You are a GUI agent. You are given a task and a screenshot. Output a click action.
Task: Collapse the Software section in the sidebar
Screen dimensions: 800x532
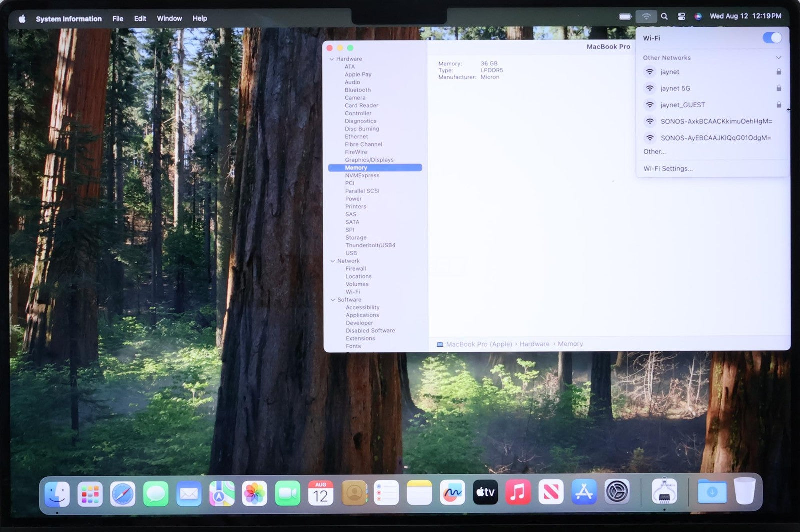(333, 300)
